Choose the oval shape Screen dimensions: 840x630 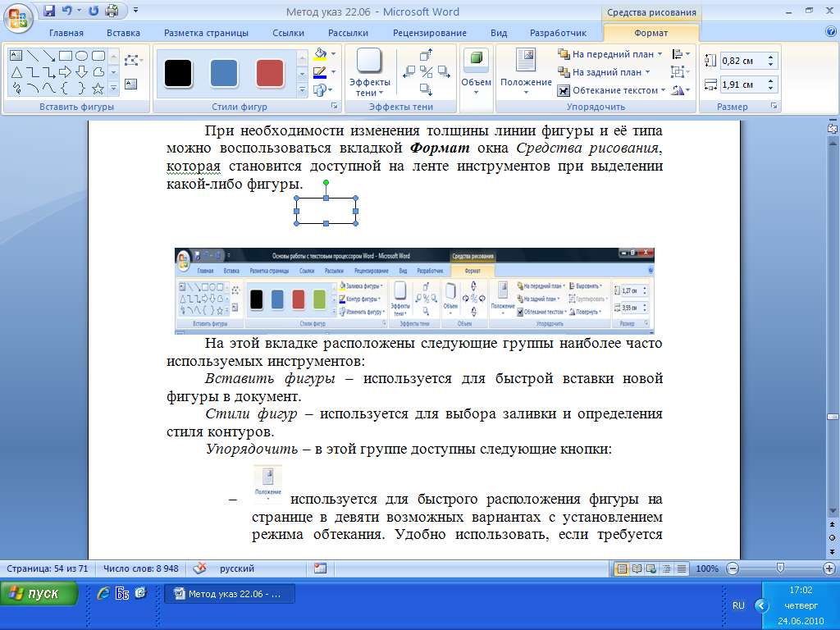click(81, 56)
